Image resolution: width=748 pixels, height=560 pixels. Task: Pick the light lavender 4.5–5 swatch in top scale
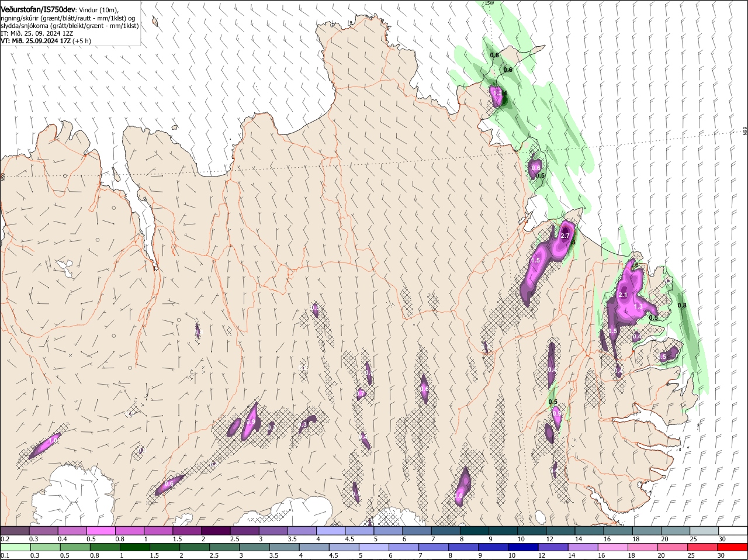359,530
